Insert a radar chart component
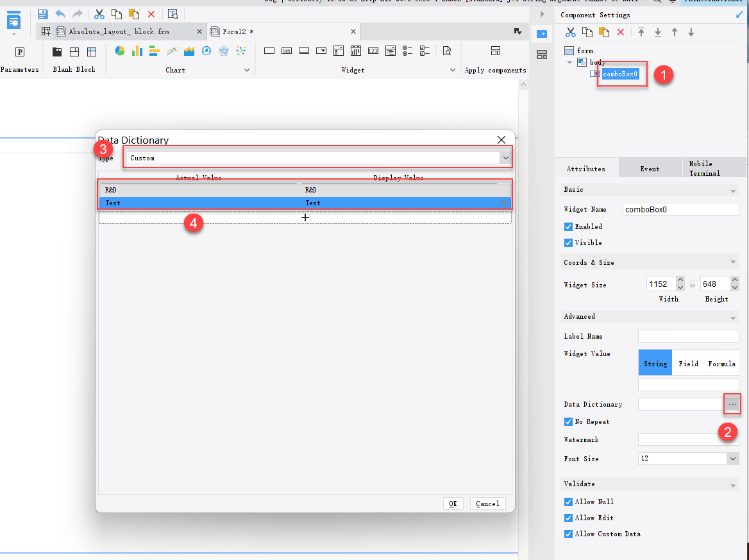 [x=224, y=51]
